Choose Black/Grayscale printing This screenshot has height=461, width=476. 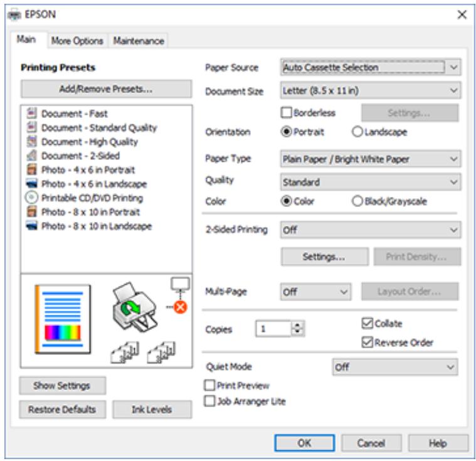pos(357,201)
